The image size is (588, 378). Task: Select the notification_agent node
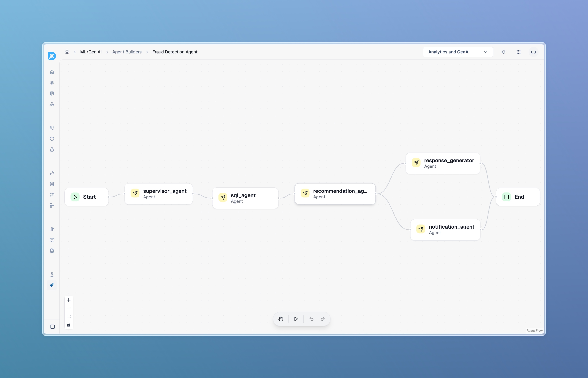point(445,230)
